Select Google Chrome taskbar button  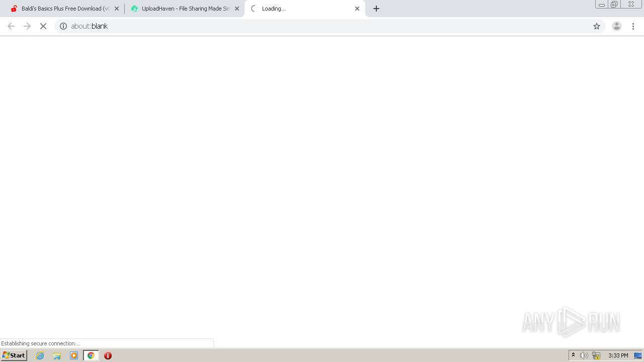(x=91, y=355)
